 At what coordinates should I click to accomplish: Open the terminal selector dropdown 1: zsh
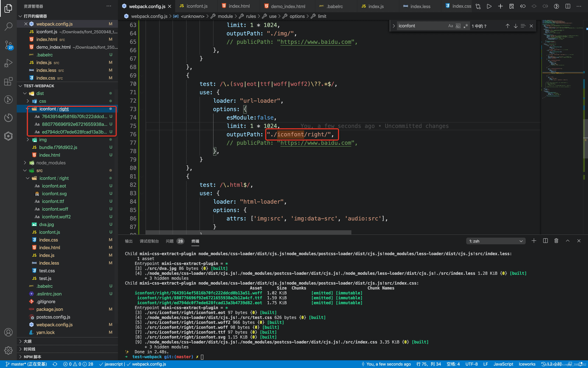pyautogui.click(x=496, y=241)
